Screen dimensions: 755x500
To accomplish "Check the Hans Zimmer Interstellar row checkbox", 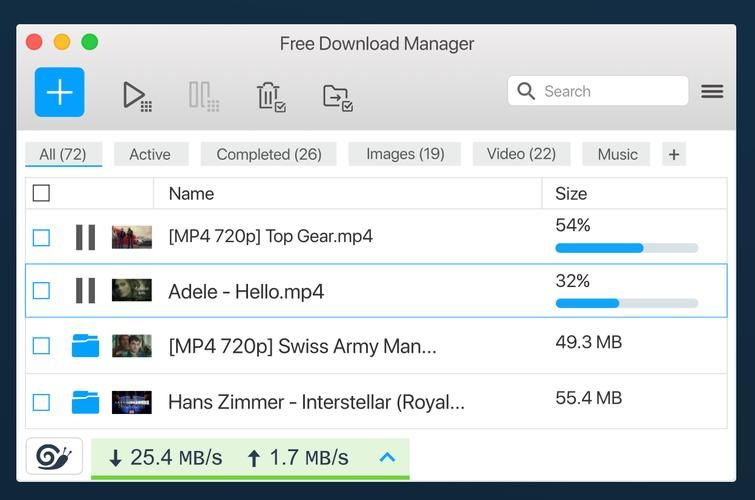I will coord(41,402).
